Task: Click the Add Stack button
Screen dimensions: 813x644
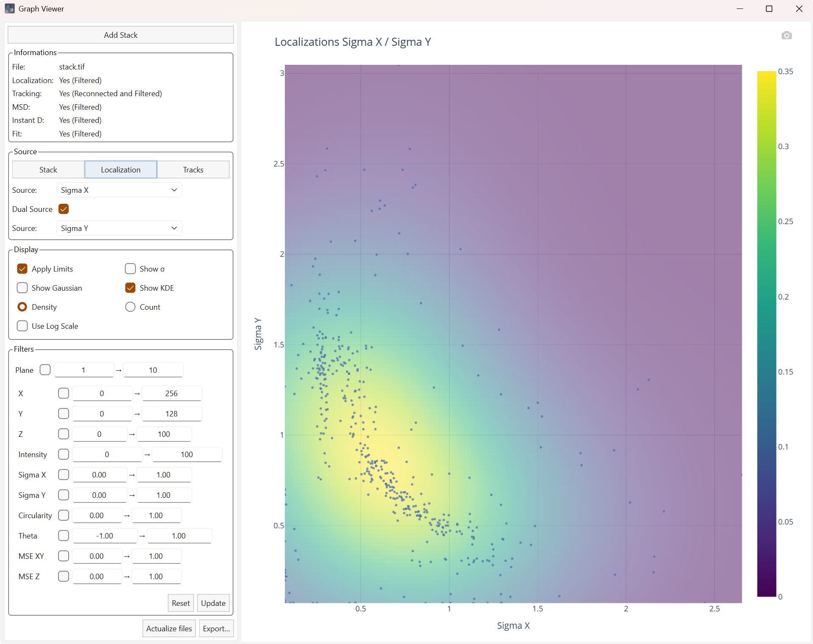Action: tap(121, 35)
